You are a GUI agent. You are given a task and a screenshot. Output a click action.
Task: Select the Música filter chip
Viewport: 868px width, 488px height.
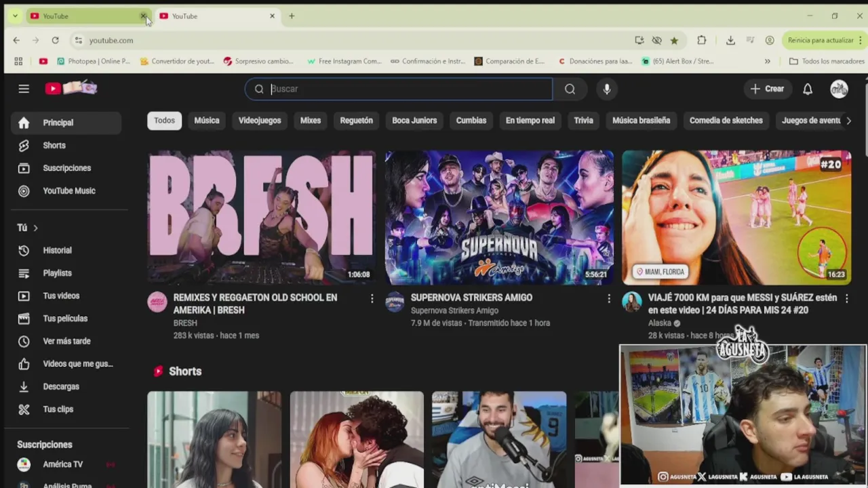pos(207,121)
